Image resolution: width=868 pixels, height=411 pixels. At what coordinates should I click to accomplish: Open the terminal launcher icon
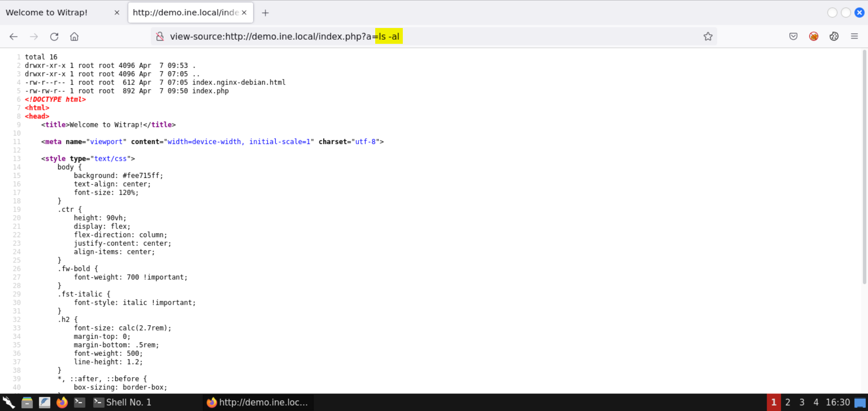pyautogui.click(x=80, y=402)
